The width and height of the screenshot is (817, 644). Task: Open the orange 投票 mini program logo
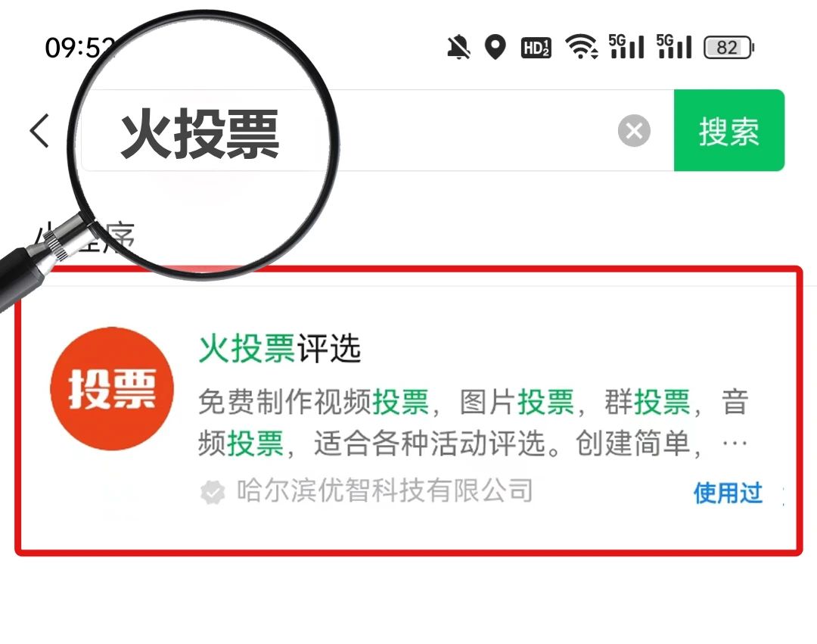(112, 389)
